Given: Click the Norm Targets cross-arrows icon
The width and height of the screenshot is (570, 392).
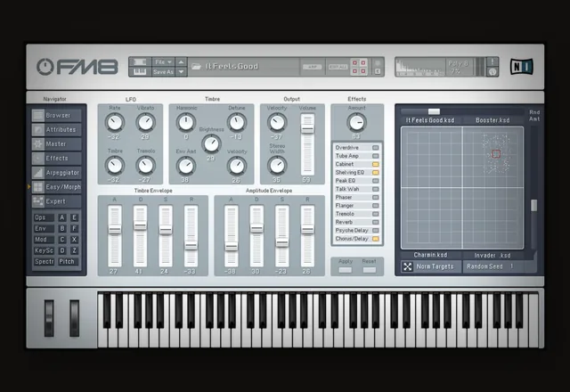Looking at the screenshot, I should tap(408, 266).
